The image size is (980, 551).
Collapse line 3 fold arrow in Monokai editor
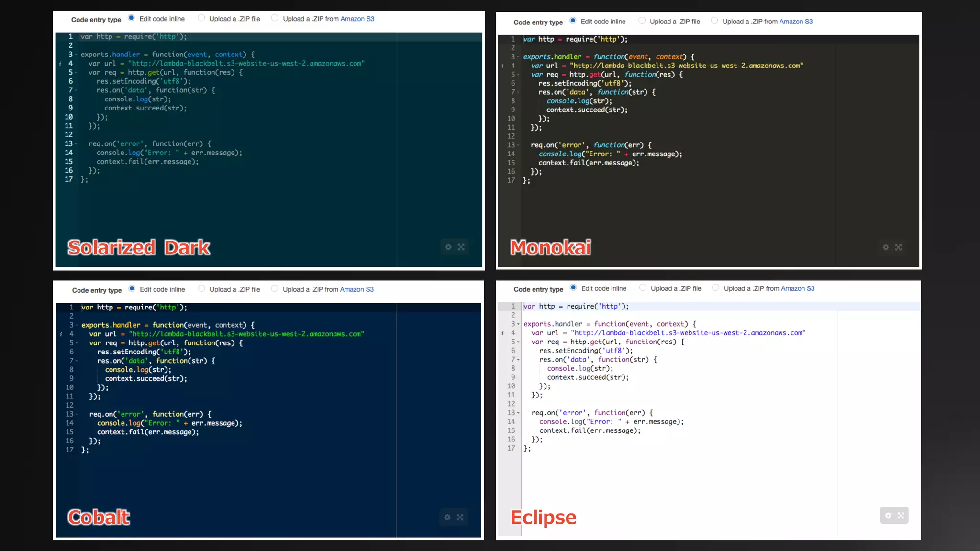(518, 57)
